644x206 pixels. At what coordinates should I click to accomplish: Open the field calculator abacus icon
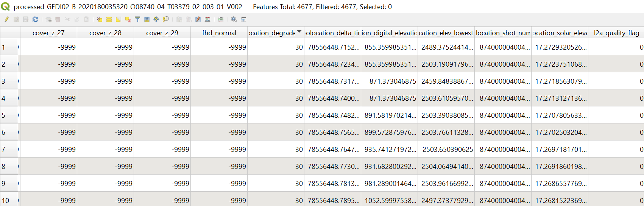(207, 19)
